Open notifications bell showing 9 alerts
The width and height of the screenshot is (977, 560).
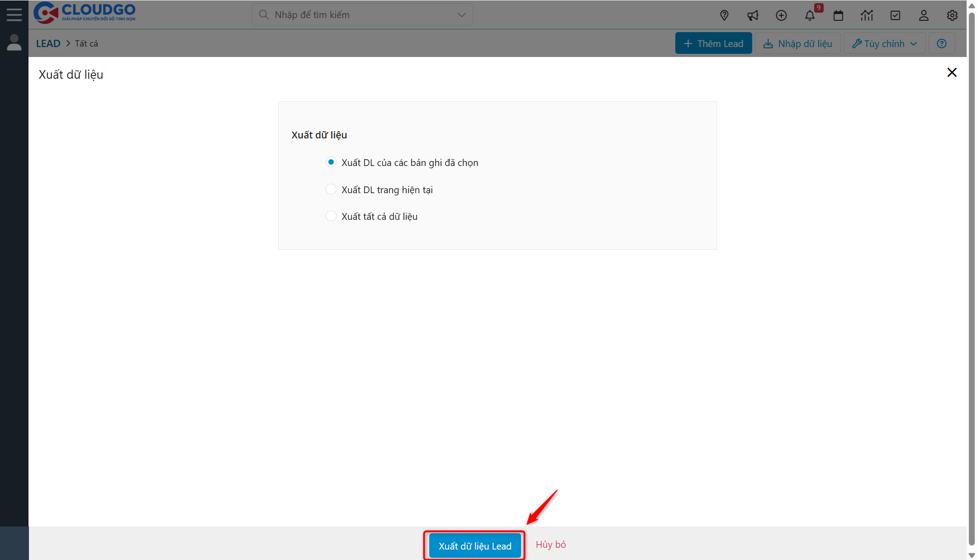(x=811, y=15)
